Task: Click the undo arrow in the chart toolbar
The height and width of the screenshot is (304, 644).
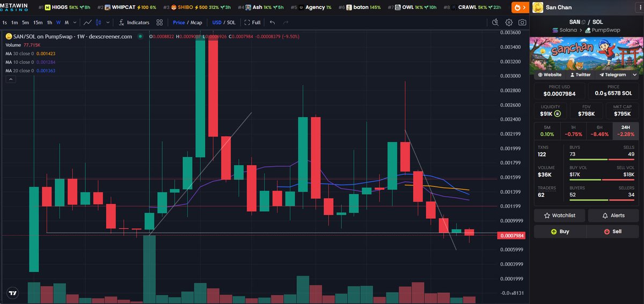Action: click(x=273, y=23)
